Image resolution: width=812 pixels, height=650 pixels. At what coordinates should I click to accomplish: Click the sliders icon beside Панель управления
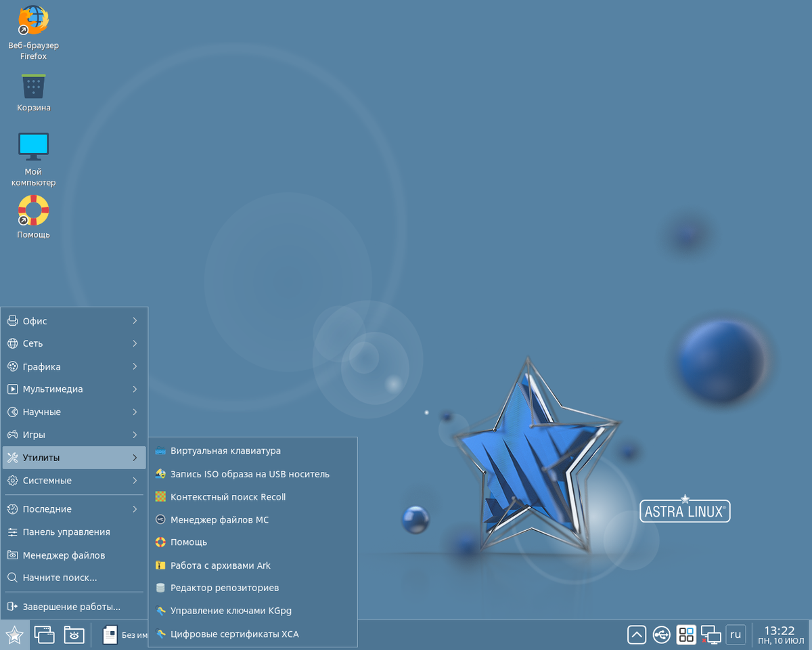pos(12,532)
